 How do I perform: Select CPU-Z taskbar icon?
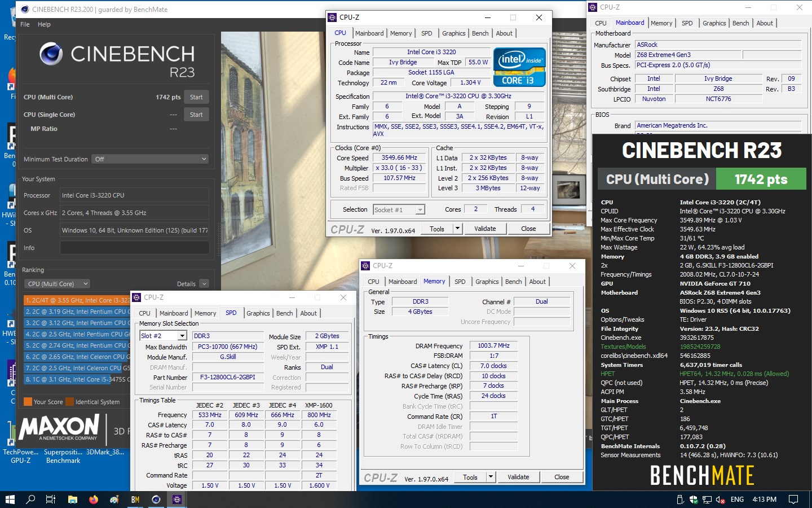pyautogui.click(x=177, y=500)
